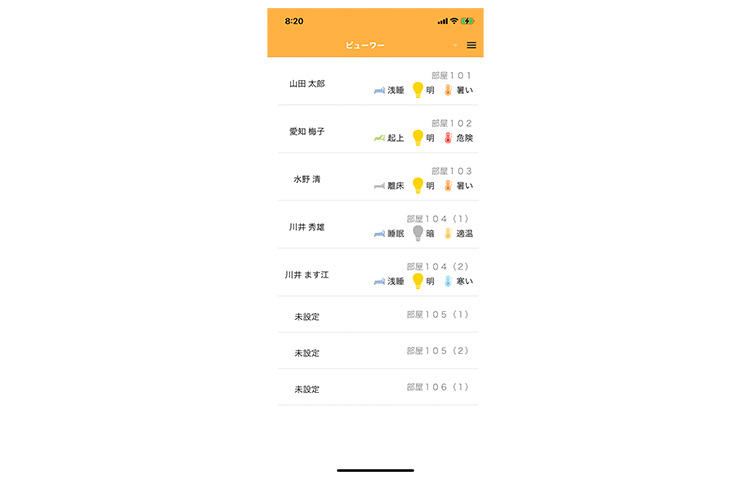Tap the gray 離床 bed icon for 水野 清
This screenshot has width=750, height=483.
[379, 186]
